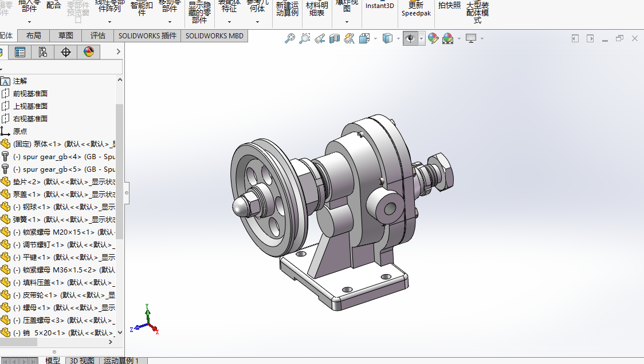Select 上视基准面 plane in the tree
The height and width of the screenshot is (364, 644).
coord(30,106)
